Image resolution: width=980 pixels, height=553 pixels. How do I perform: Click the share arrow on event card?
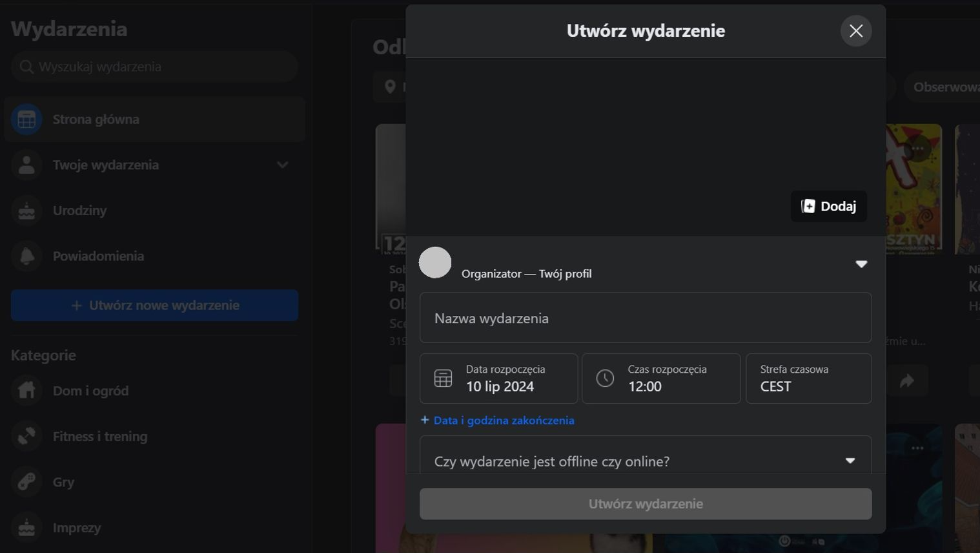[907, 381]
